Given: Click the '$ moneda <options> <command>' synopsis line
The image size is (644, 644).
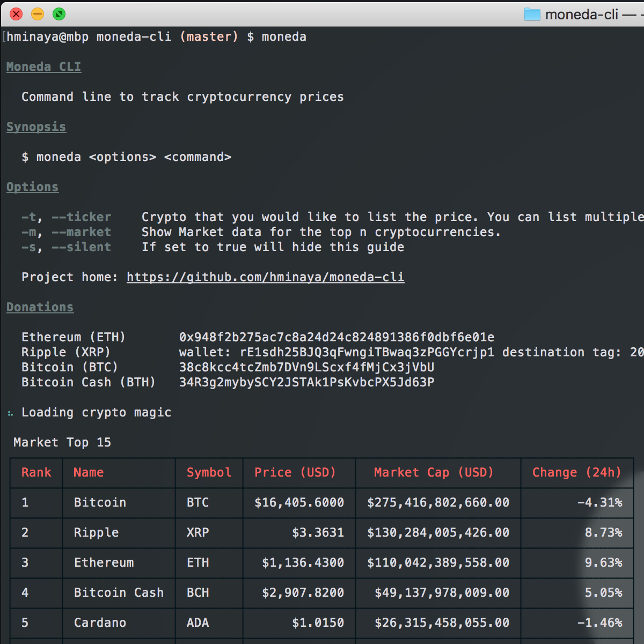Looking at the screenshot, I should click(126, 157).
